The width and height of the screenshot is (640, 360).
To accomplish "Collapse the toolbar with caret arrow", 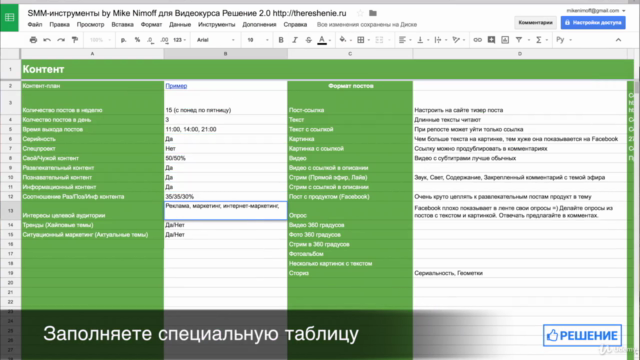I will coord(618,40).
